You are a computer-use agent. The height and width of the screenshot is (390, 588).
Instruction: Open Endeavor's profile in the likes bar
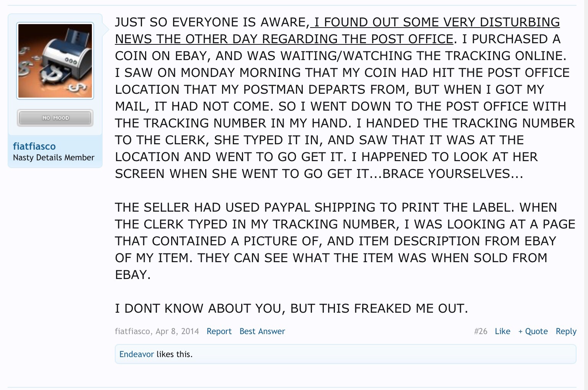(x=136, y=354)
